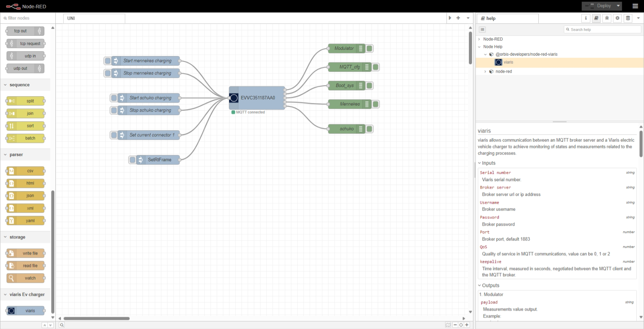Collapse the storage palette category
Viewport: 644px width, 329px height.
tap(25, 237)
